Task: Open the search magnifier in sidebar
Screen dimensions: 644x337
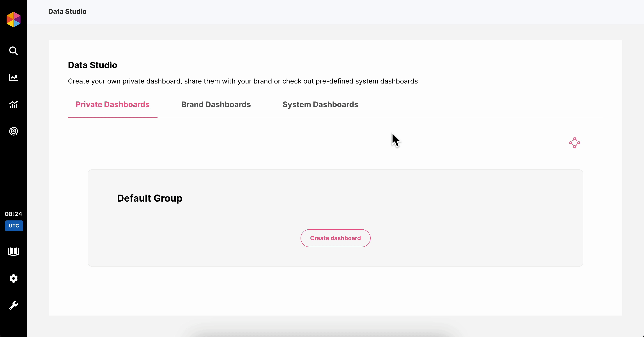Action: [14, 51]
